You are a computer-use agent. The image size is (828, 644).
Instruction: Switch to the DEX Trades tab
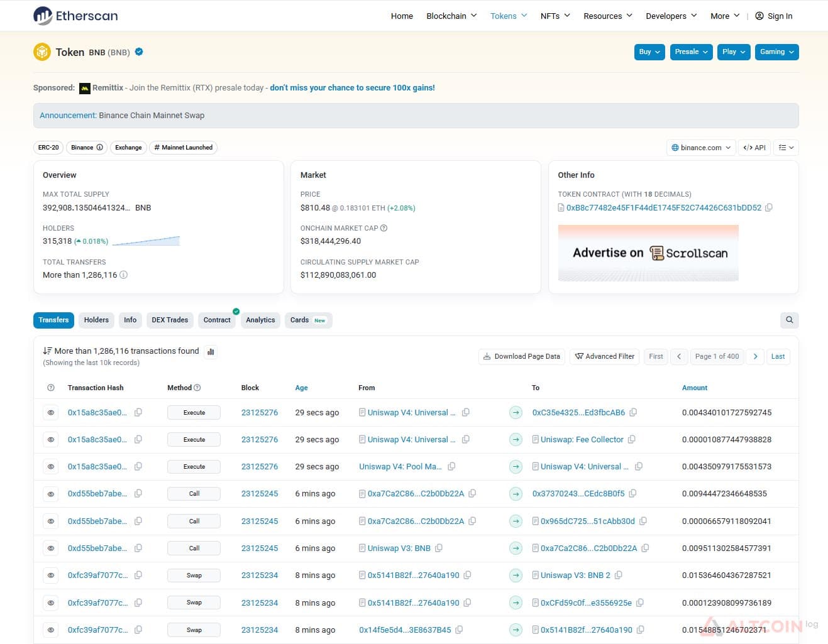click(x=170, y=320)
